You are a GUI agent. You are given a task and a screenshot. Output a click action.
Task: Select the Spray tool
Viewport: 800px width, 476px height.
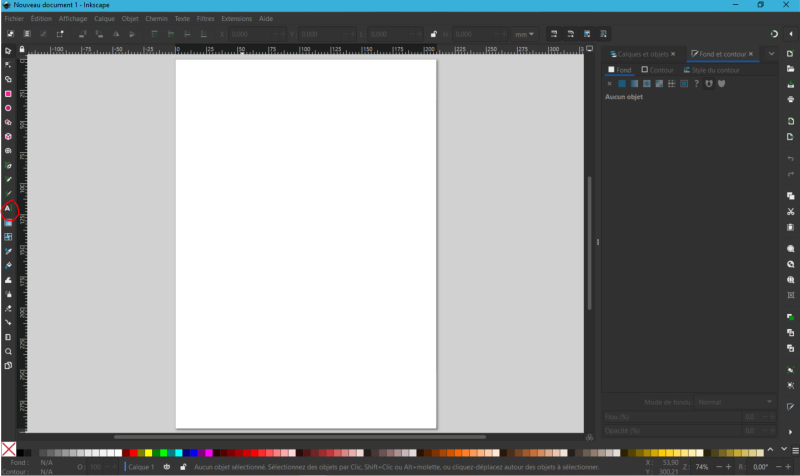(x=8, y=294)
